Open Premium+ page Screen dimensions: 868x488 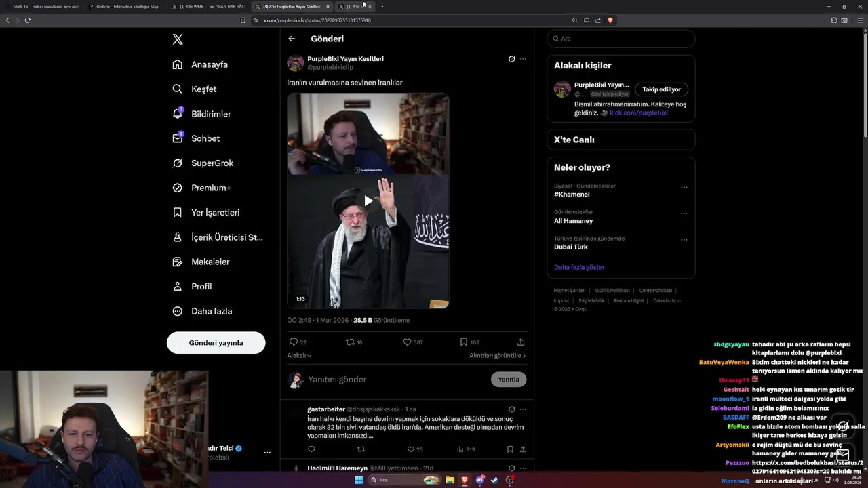point(201,188)
